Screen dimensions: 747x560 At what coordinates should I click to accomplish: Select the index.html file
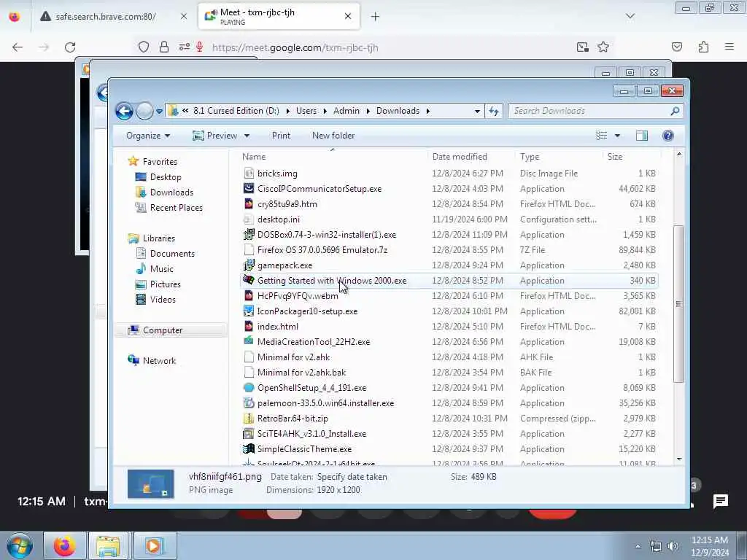coord(277,327)
